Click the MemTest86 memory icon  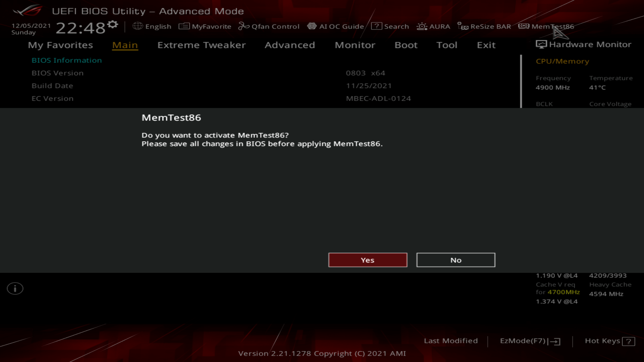[x=524, y=26]
